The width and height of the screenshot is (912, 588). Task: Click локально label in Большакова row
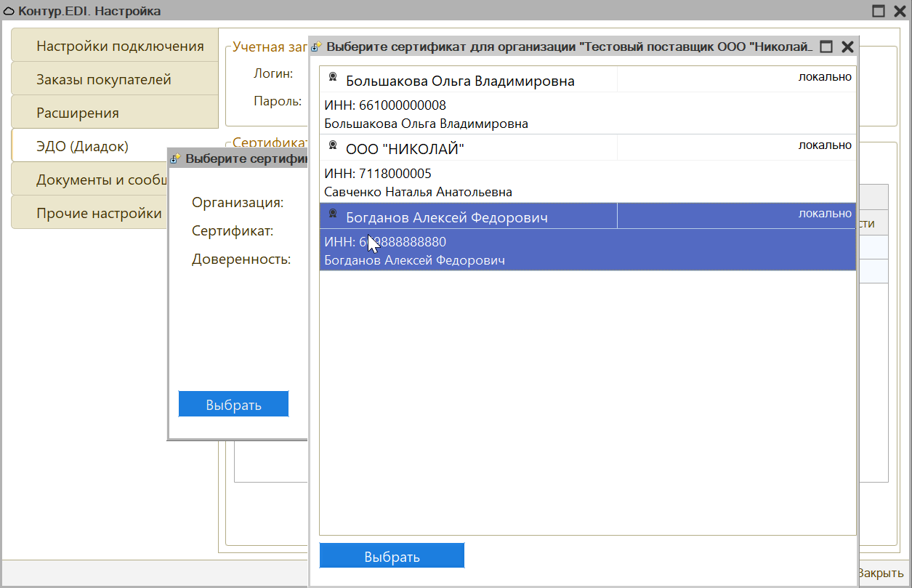coord(825,76)
